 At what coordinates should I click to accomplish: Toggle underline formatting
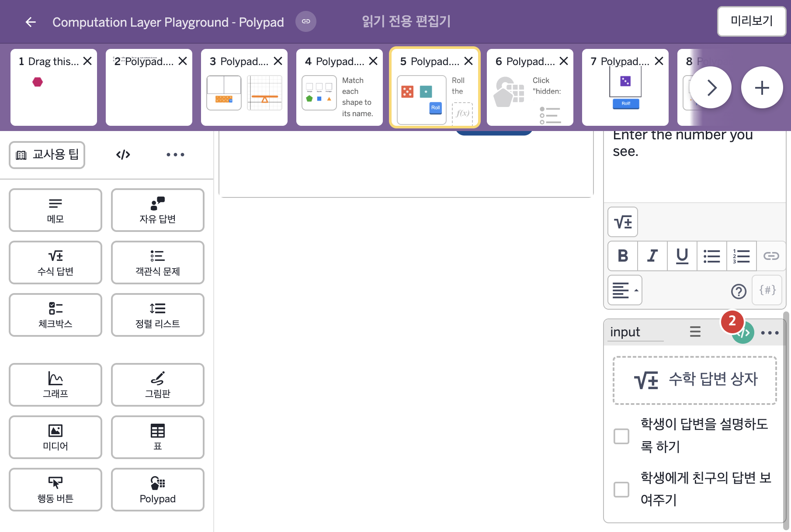click(682, 256)
